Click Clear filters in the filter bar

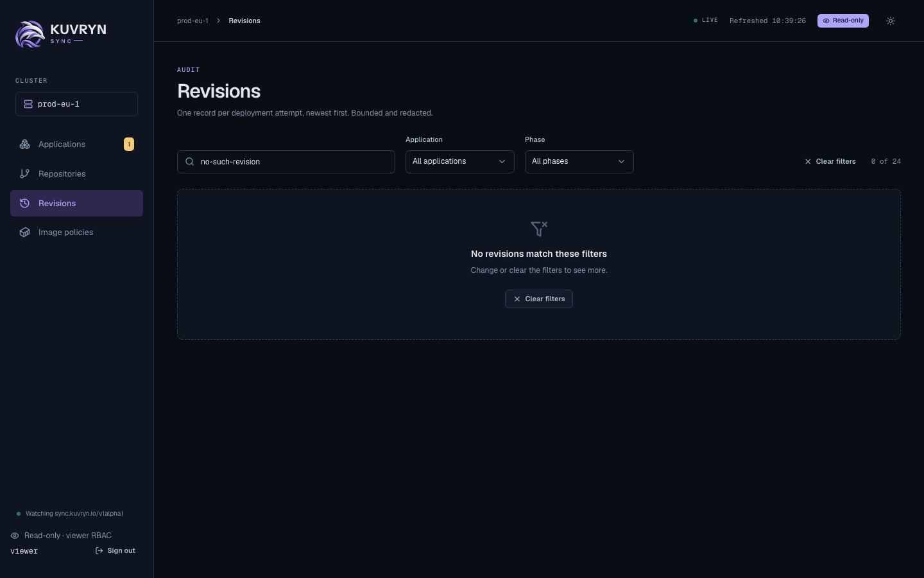point(830,162)
